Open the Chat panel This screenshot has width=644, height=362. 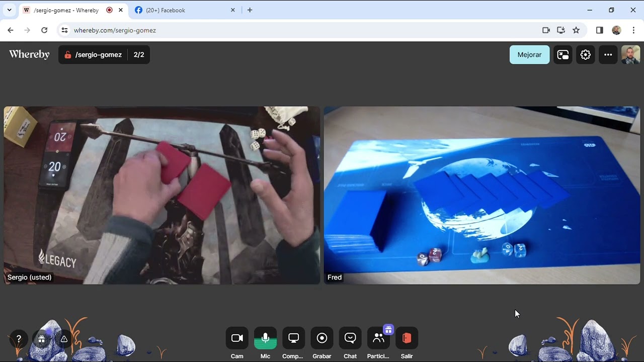(x=350, y=338)
